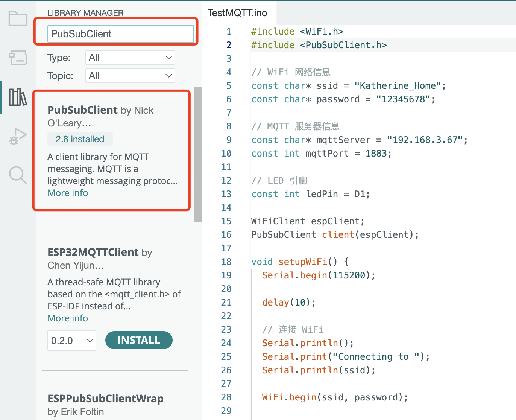Click the PubSubClient library search field

point(121,34)
